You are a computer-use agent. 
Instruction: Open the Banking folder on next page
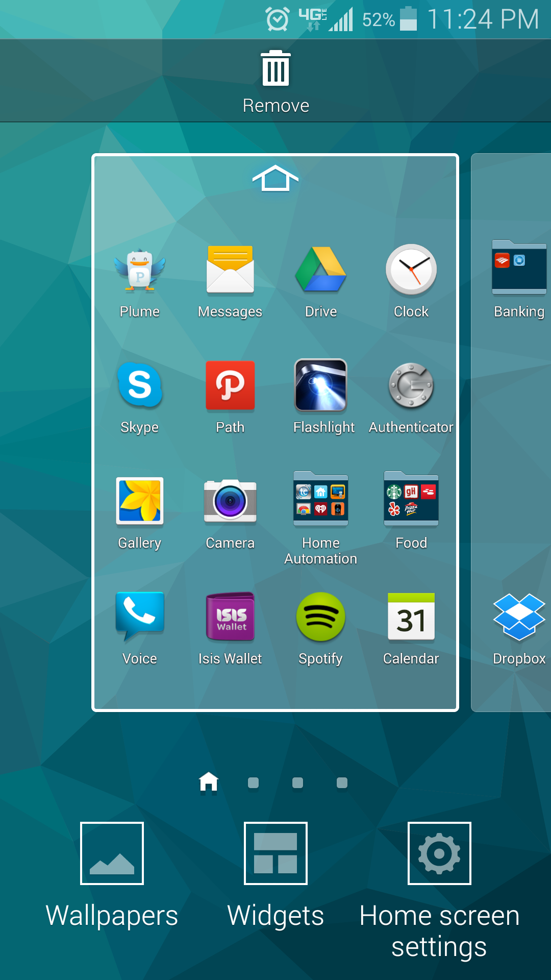click(519, 267)
